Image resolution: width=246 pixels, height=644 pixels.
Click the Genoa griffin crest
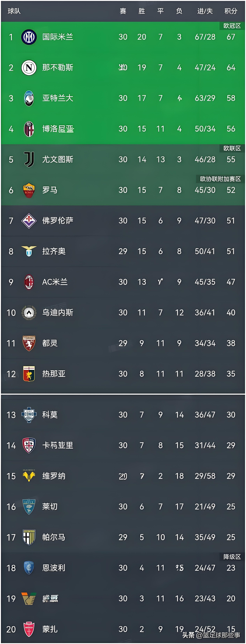(29, 374)
